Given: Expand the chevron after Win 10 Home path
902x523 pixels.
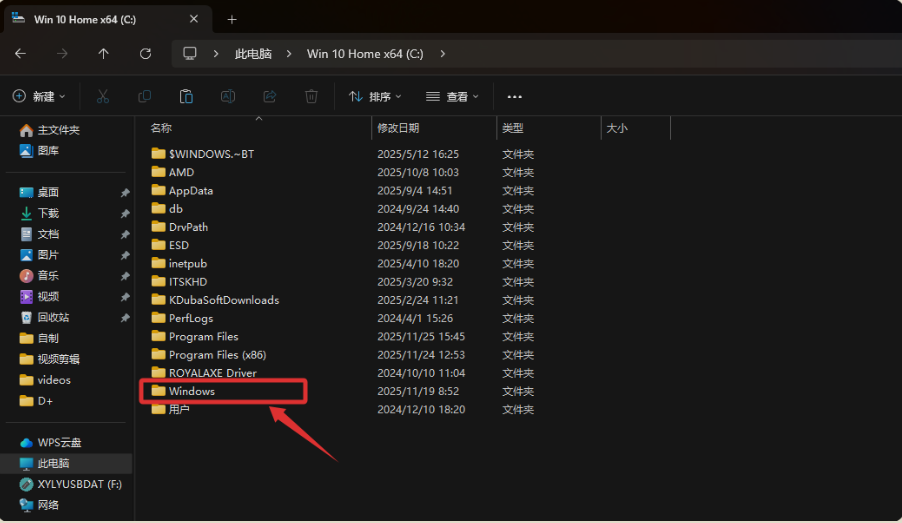Looking at the screenshot, I should (443, 54).
